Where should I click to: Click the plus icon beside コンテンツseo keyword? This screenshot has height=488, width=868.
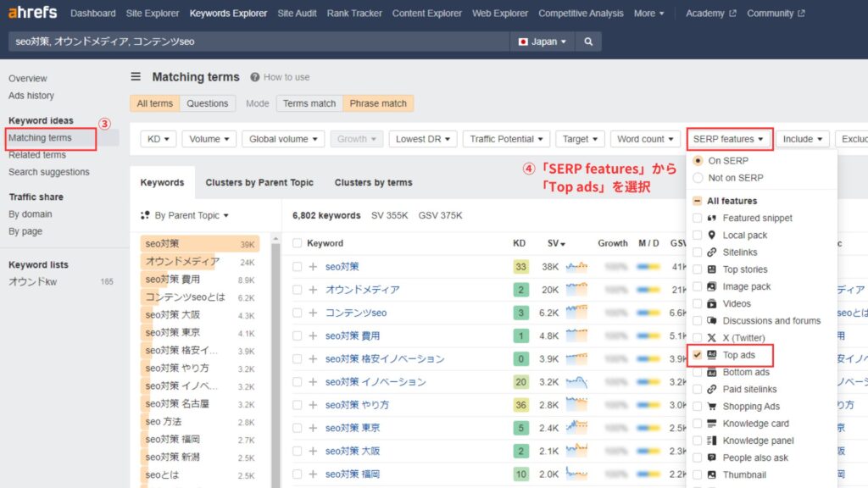tap(313, 313)
